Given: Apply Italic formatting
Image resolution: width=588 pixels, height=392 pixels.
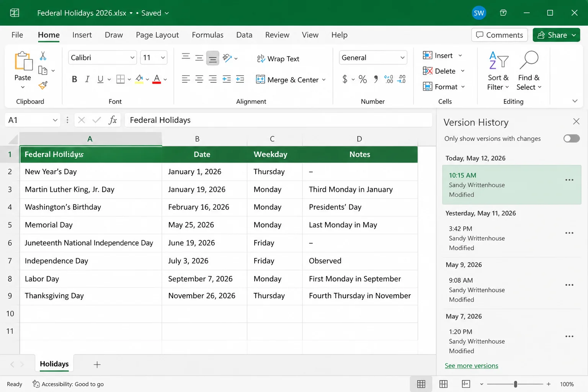Looking at the screenshot, I should click(x=87, y=79).
